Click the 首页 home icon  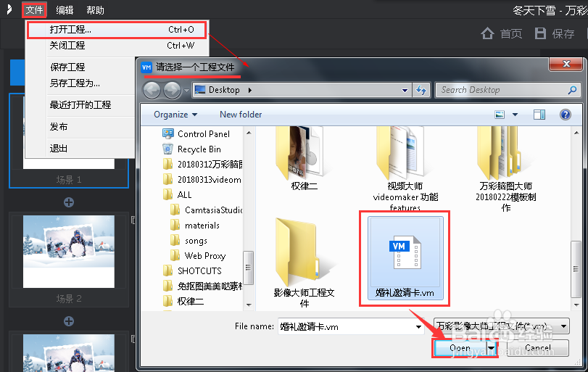(487, 33)
